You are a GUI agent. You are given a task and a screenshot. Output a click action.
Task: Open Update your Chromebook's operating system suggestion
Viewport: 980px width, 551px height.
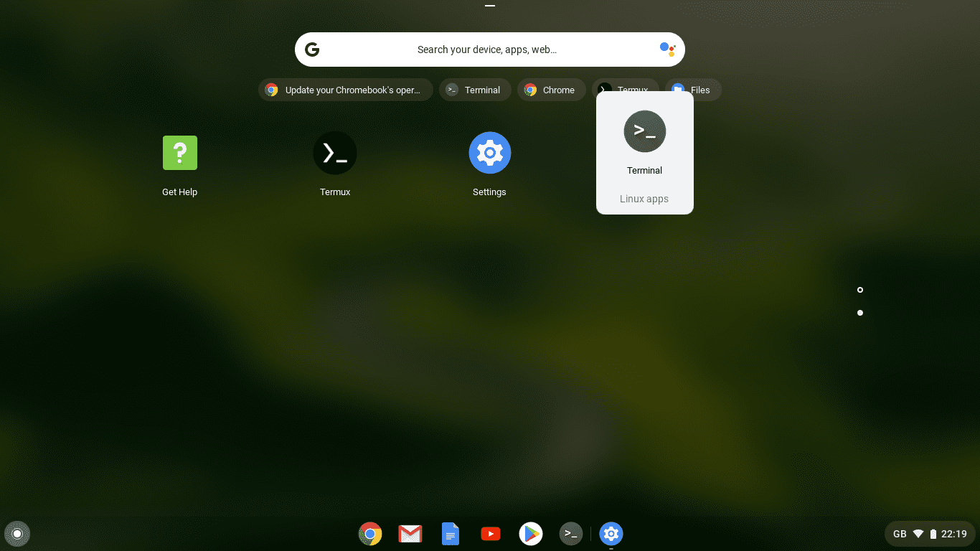pyautogui.click(x=346, y=90)
